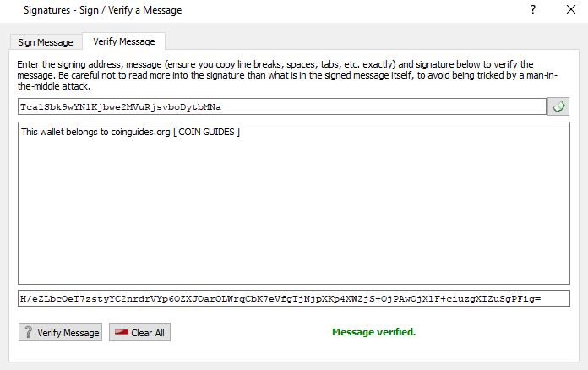
Task: Clear all fields with the Clear All button
Action: 139,332
